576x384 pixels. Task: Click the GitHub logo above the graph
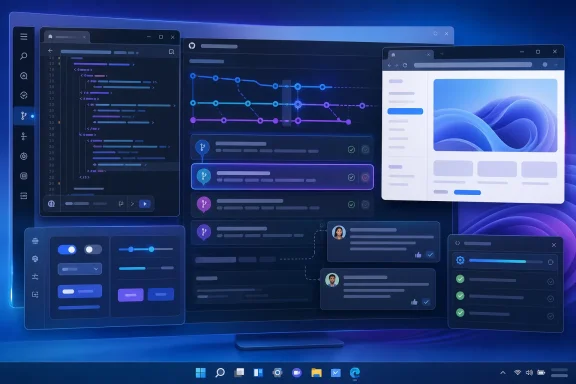(192, 46)
